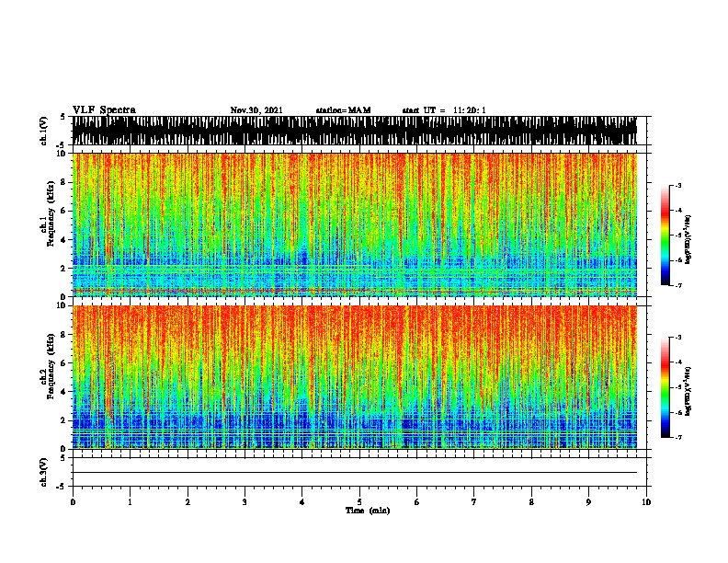Viewport: 728px width, 563px height.
Task: Click the '-3' label on ch.2 colorbar
Action: point(678,338)
